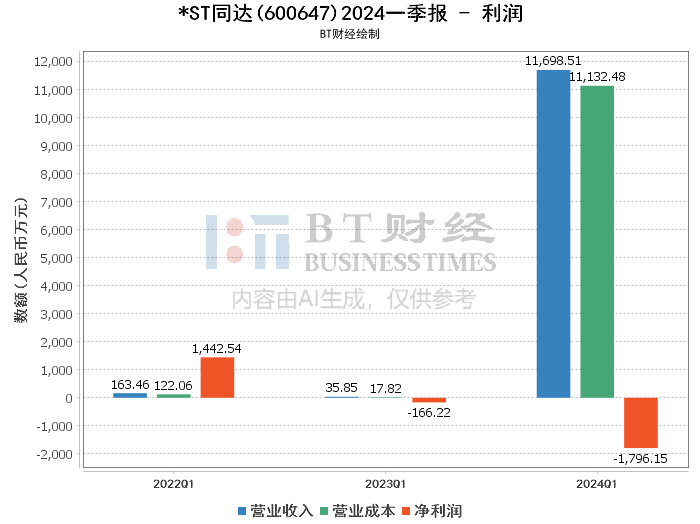This screenshot has width=700, height=524.
Task: Select the 营业成本 legend label
Action: click(x=363, y=511)
